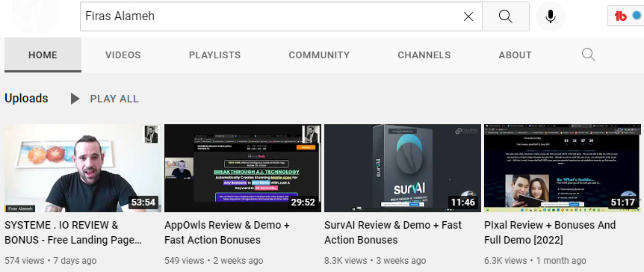This screenshot has height=272, width=644.
Task: Click title AppOwls Review & Demo
Action: (x=227, y=232)
